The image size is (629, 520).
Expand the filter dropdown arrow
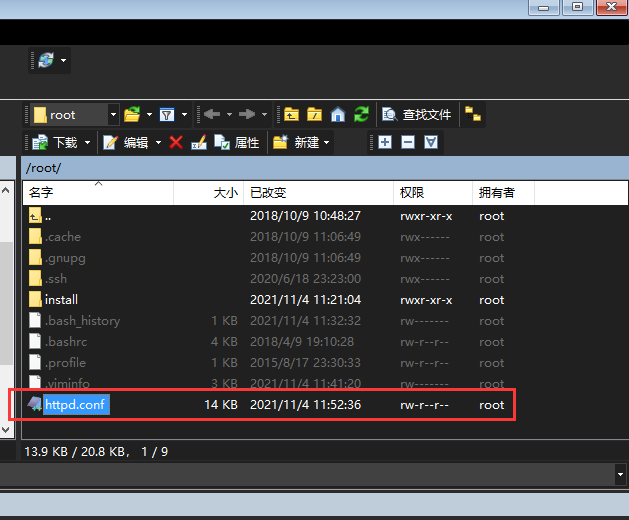click(x=185, y=115)
